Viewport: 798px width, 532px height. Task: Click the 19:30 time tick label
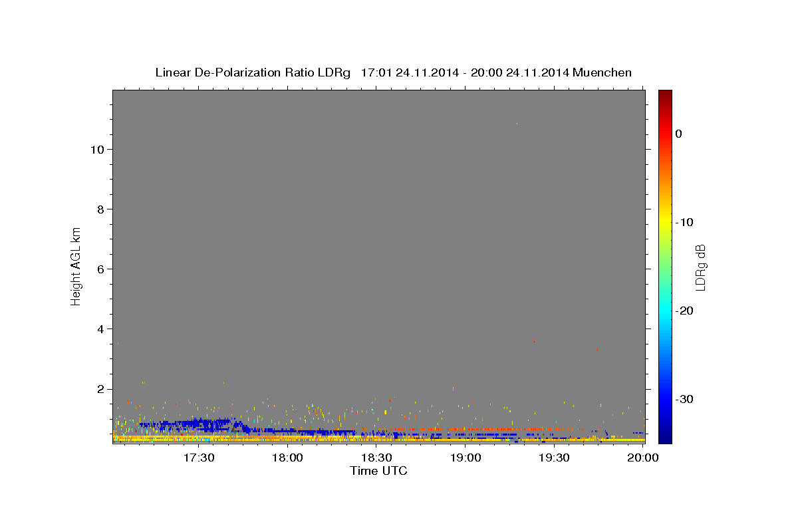[554, 458]
